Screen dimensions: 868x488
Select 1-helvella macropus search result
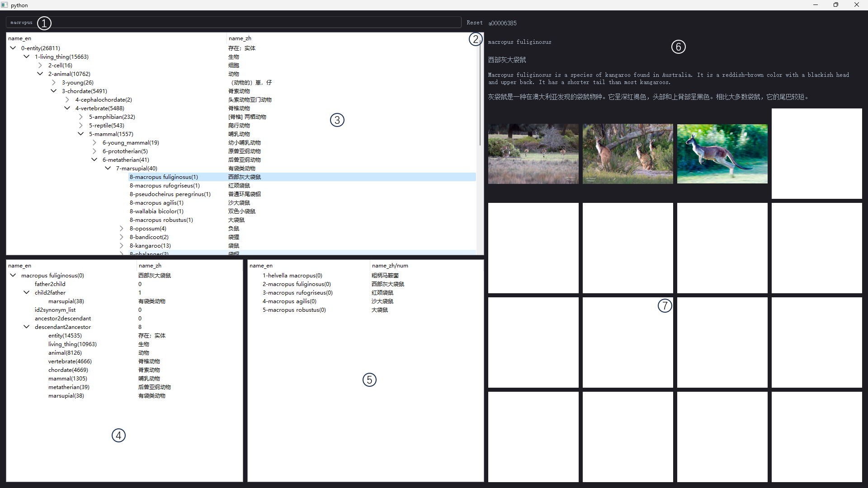click(292, 276)
